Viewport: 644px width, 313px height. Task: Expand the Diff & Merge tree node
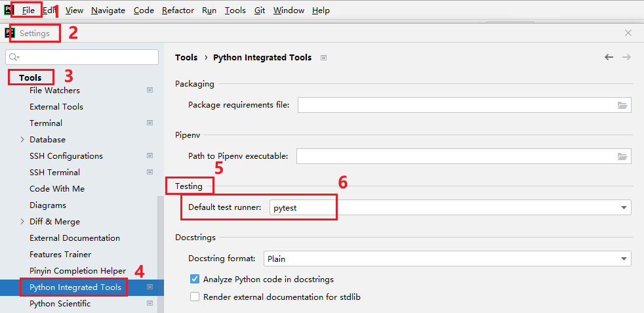click(x=22, y=222)
